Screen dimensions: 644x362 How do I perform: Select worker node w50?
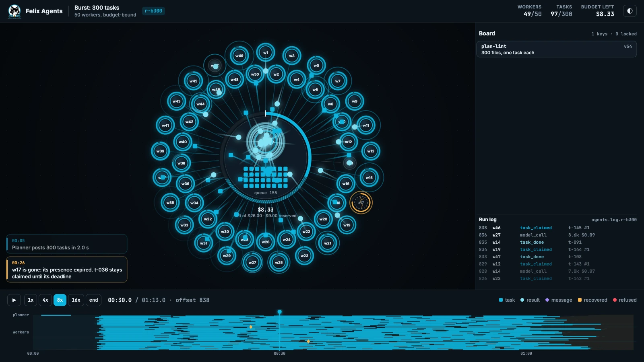click(x=255, y=74)
